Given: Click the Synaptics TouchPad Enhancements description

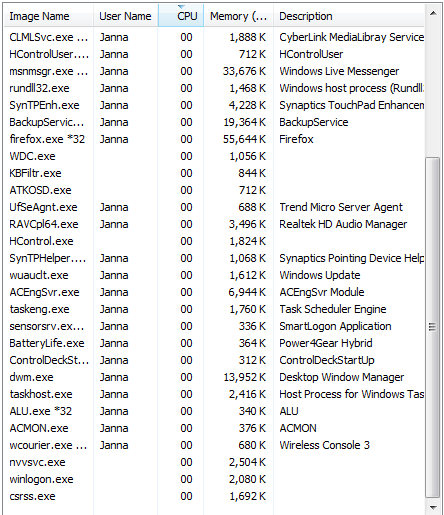Looking at the screenshot, I should coord(352,105).
